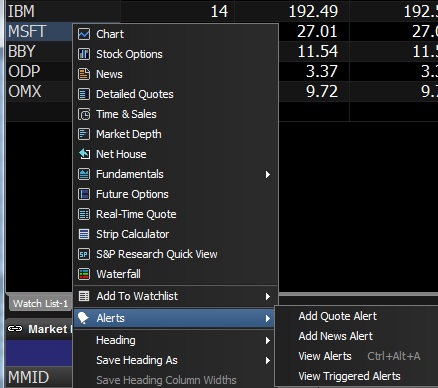Click the Stock Options icon
The width and height of the screenshot is (438, 388).
(x=84, y=54)
